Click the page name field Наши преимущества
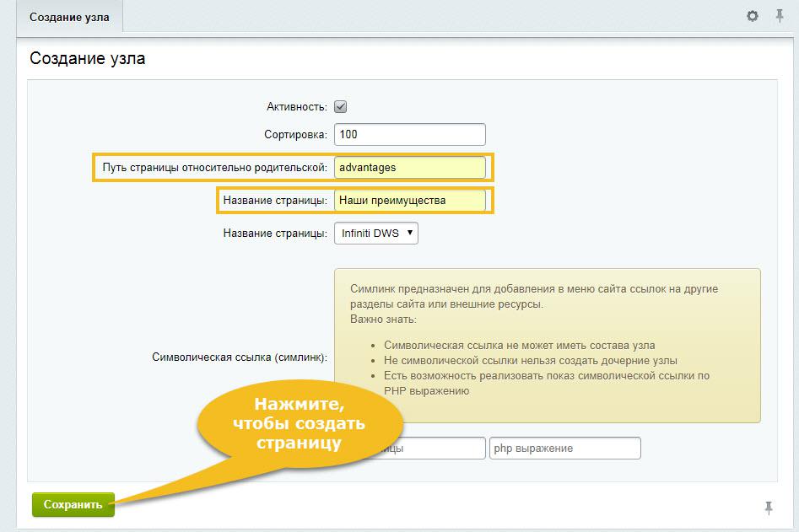 point(410,200)
